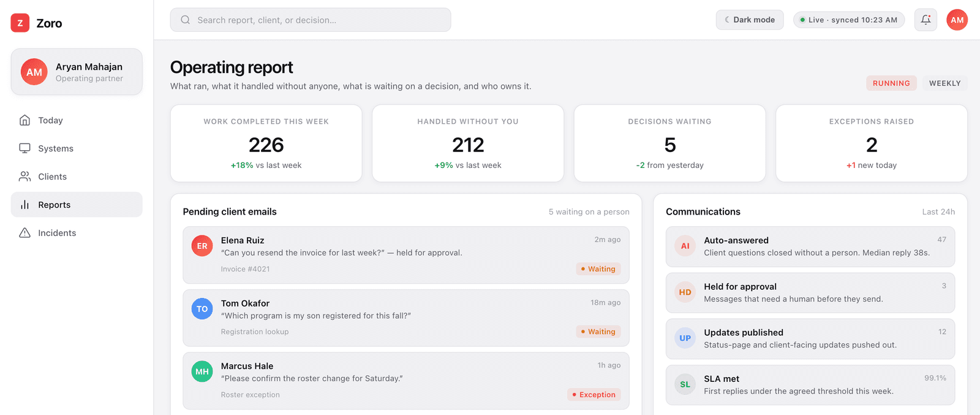Open Tom Okafor's pending email
Viewport: 980px width, 415px height.
[x=406, y=318]
